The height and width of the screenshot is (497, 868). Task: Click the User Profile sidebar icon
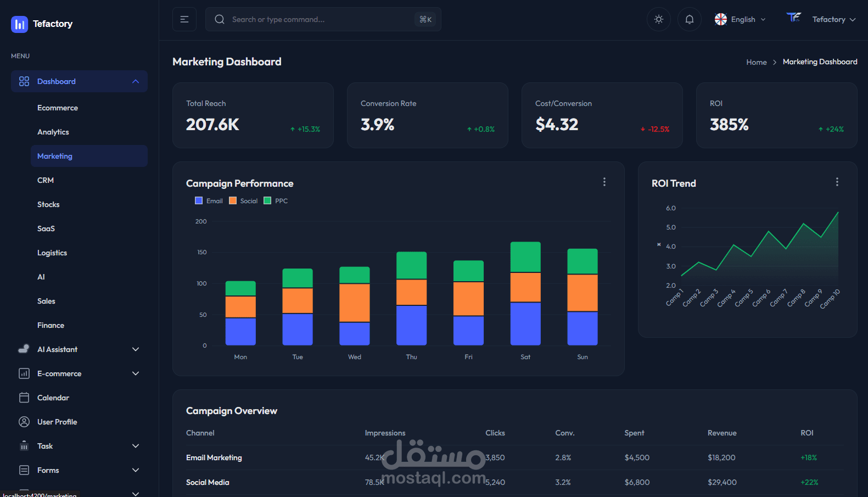pos(24,422)
